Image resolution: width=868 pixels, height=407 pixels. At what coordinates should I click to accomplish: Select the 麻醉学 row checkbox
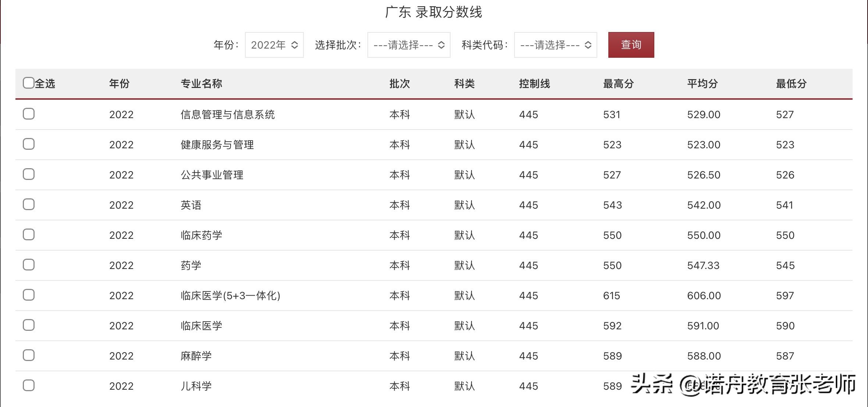(29, 355)
